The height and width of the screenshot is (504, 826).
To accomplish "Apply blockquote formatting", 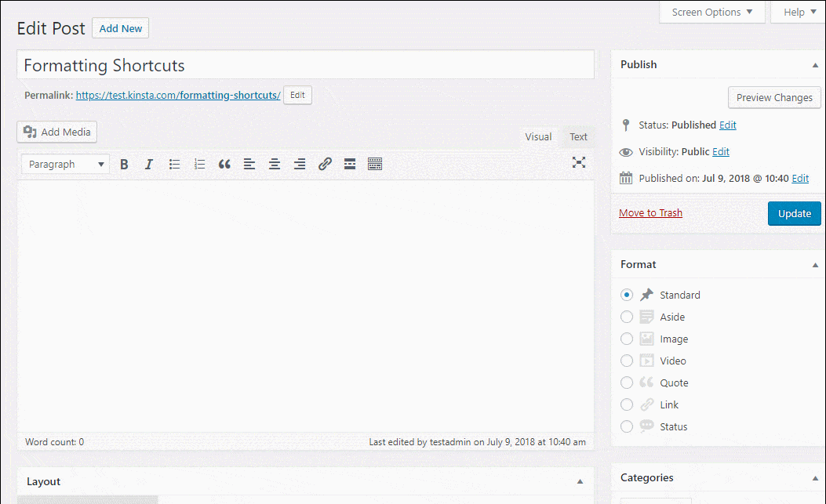I will 224,164.
